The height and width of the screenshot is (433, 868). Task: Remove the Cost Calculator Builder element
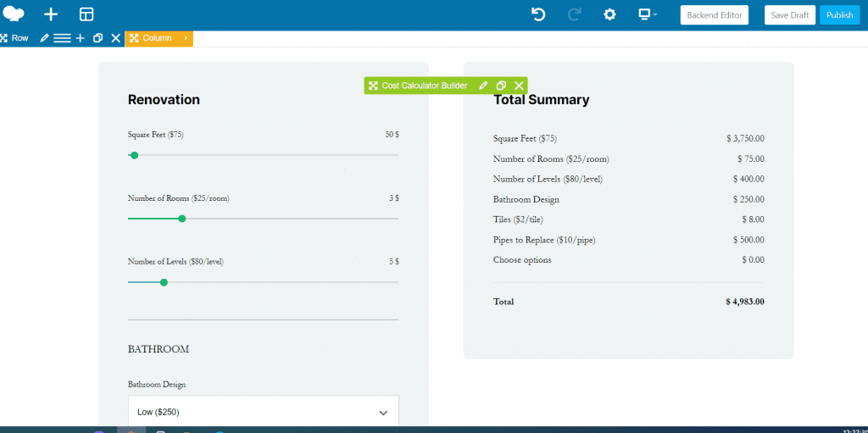pyautogui.click(x=519, y=86)
